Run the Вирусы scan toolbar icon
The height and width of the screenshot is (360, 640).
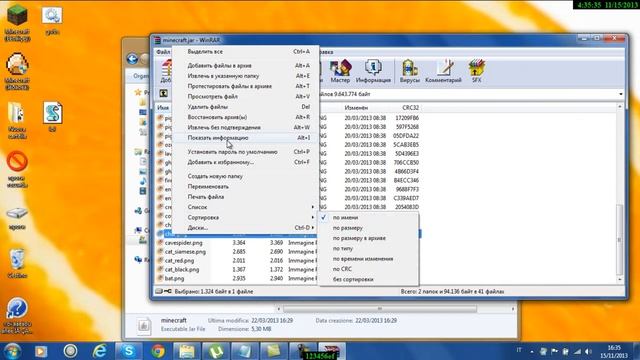[x=409, y=71]
